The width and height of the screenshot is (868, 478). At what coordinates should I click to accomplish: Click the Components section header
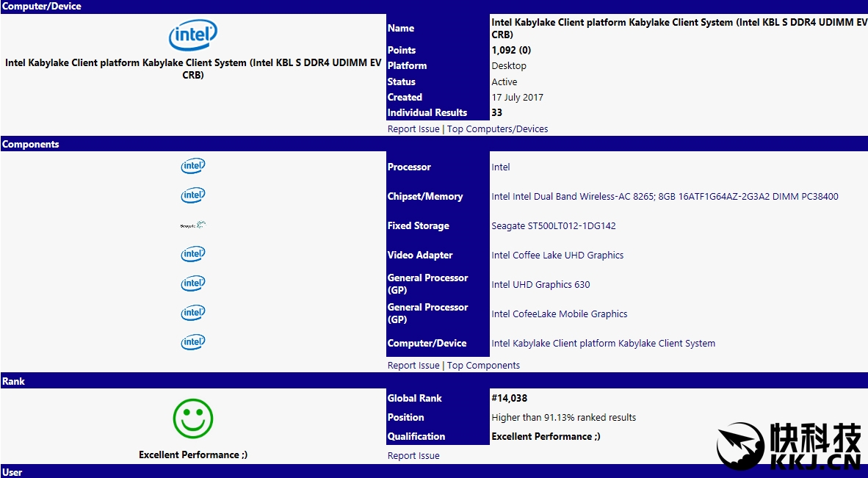tap(434, 144)
